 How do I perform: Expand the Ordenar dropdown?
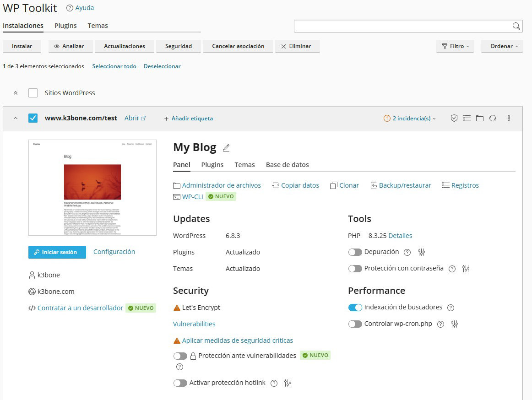click(x=501, y=46)
